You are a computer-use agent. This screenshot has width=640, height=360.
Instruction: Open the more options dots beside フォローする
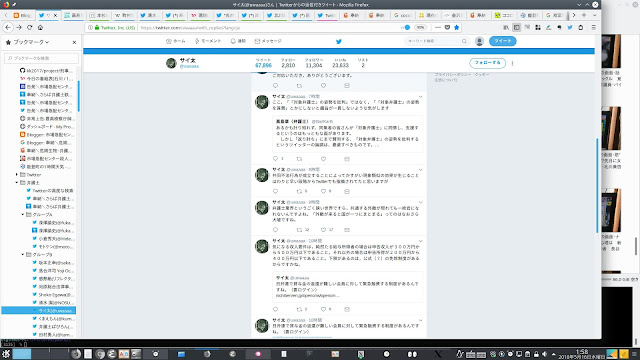(512, 63)
